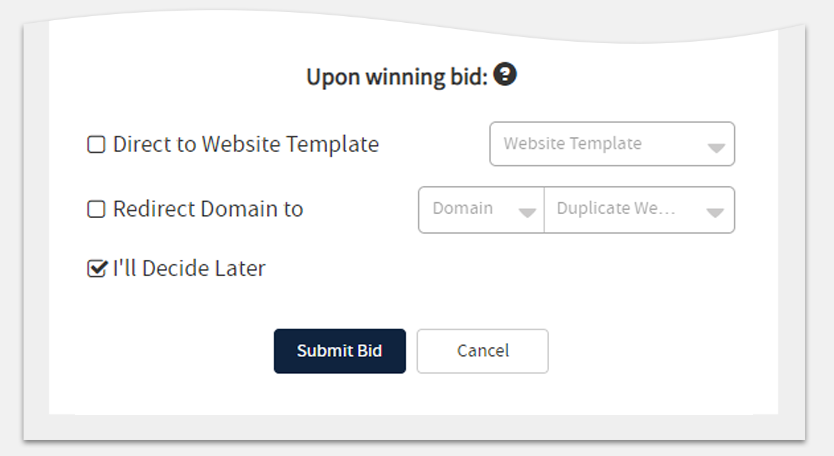Submit the bid
Image resolution: width=834 pixels, height=456 pixels.
[340, 351]
